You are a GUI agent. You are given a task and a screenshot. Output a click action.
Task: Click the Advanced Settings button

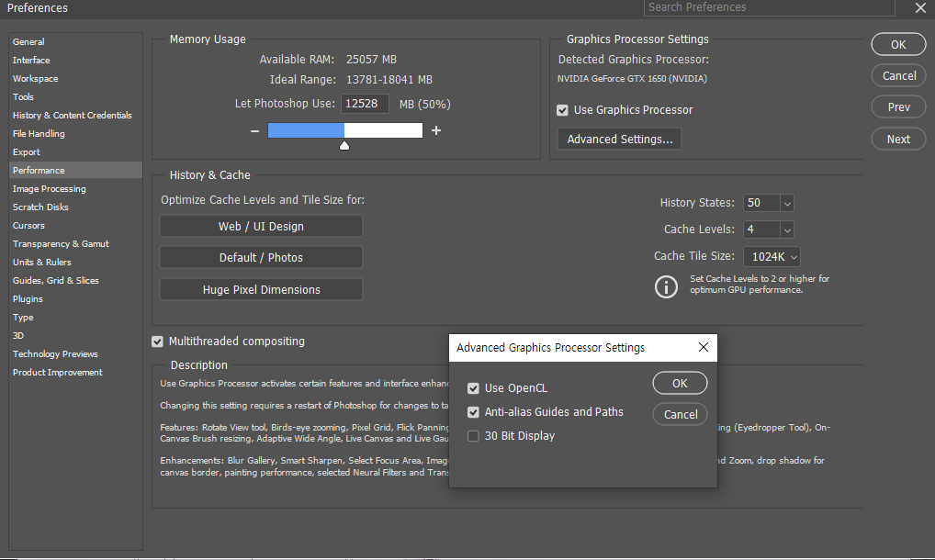point(619,140)
